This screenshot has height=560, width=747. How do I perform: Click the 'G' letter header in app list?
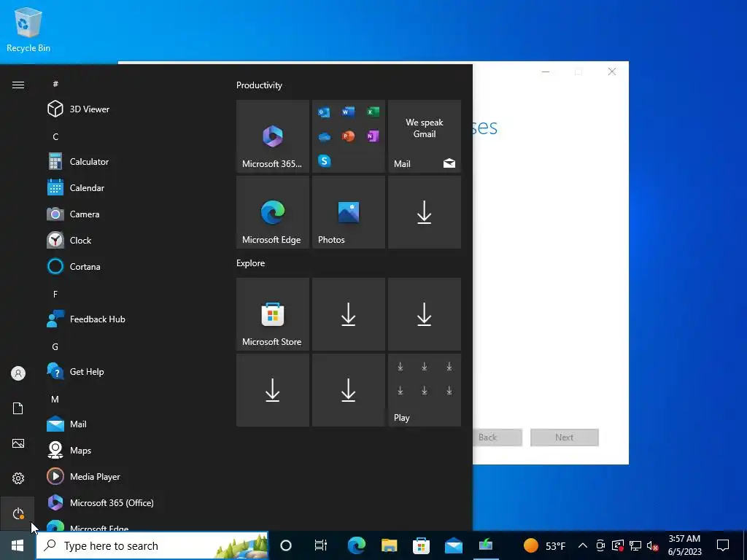55,346
